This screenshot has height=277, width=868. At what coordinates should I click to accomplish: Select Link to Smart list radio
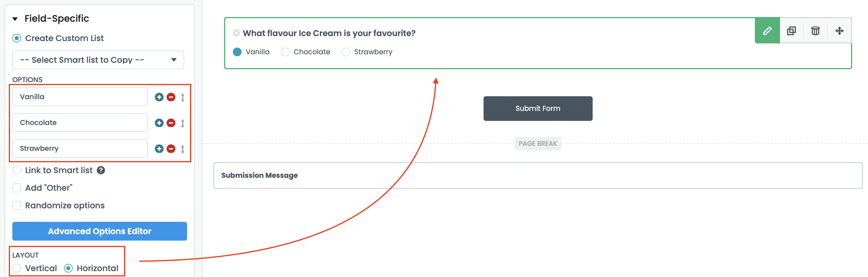pos(17,170)
